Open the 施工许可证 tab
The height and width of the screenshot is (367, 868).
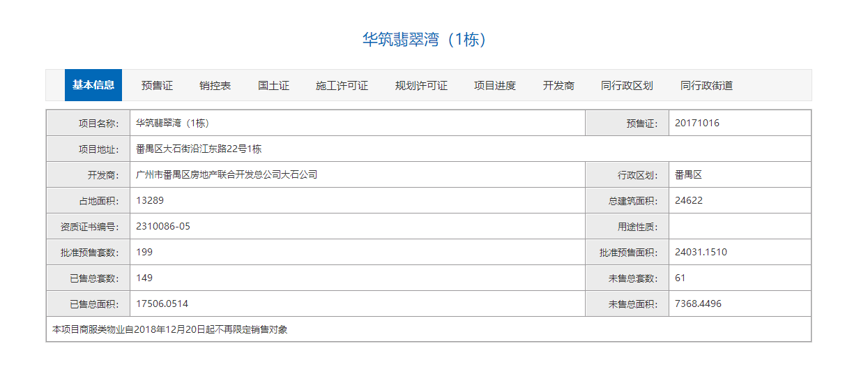[342, 86]
